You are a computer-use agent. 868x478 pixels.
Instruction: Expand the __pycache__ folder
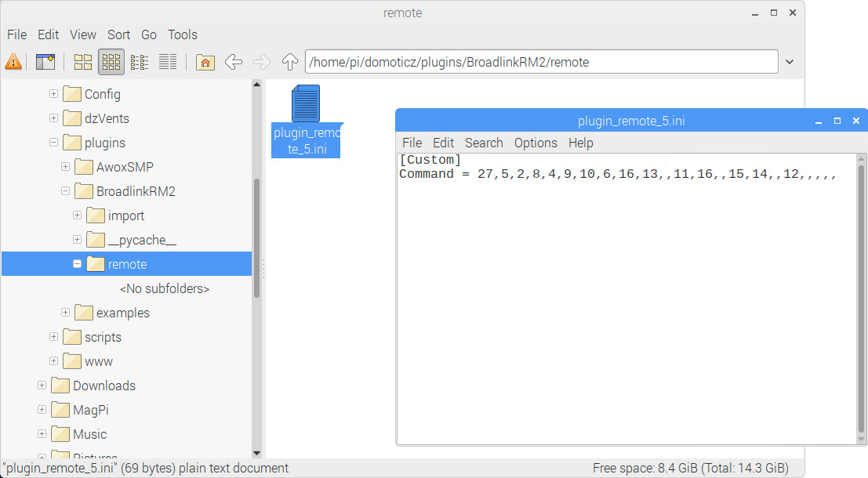[78, 240]
